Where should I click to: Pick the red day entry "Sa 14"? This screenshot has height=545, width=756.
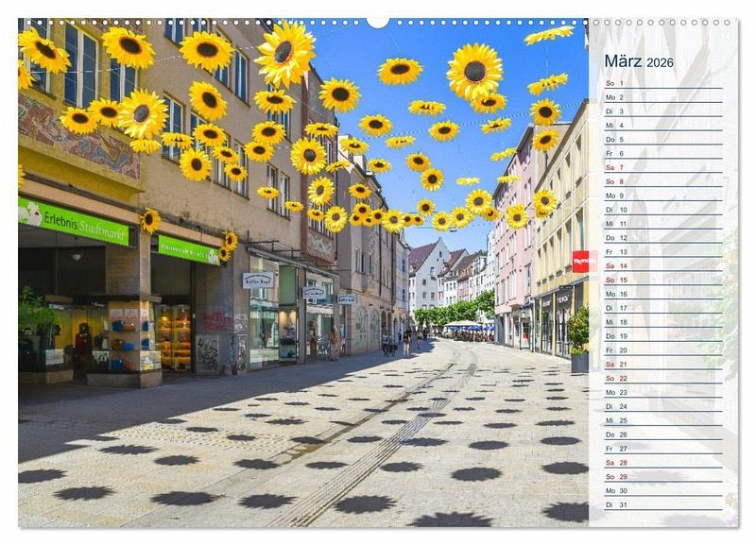[663, 266]
